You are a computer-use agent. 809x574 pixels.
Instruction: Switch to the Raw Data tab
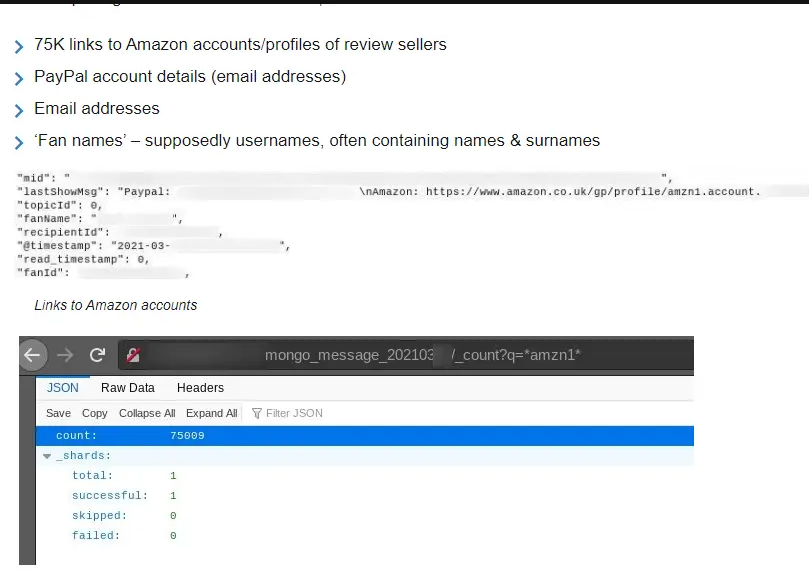[128, 388]
